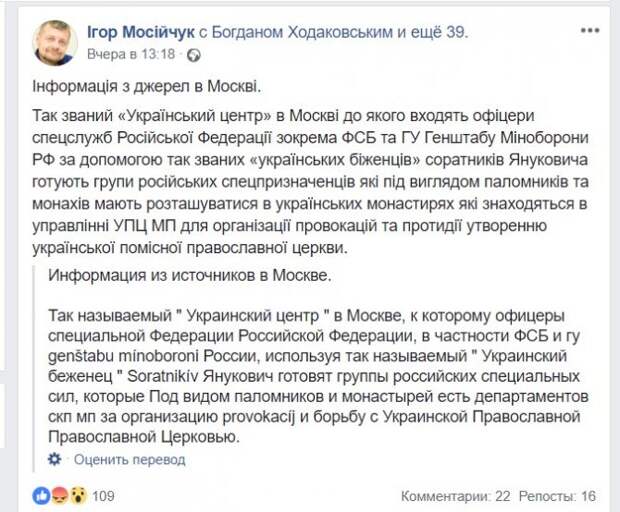View Репосты: 16 shares
Viewport: 620px width, 512px height.
(557, 496)
